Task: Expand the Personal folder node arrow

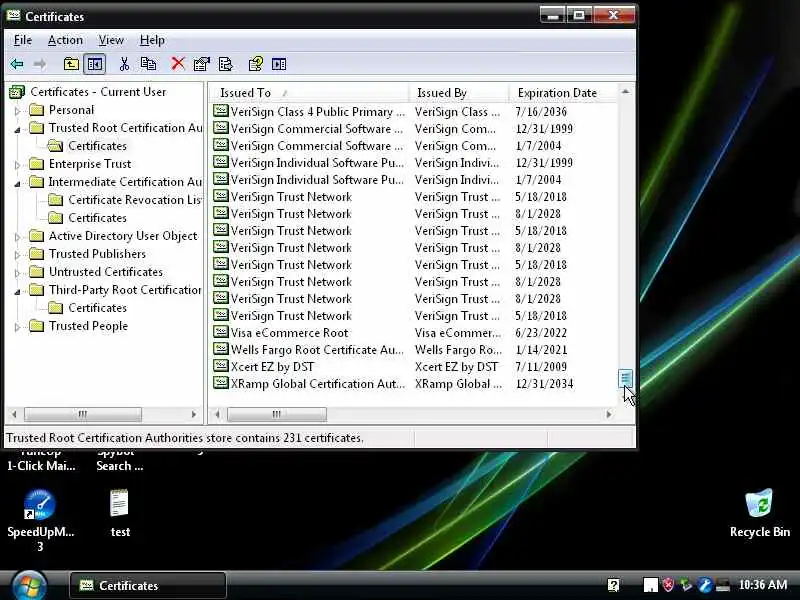Action: click(x=17, y=111)
